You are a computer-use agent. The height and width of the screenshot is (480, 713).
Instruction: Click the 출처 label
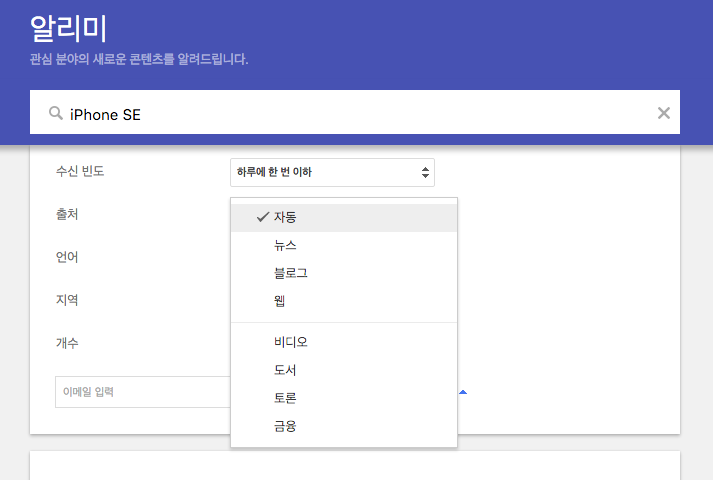67,214
